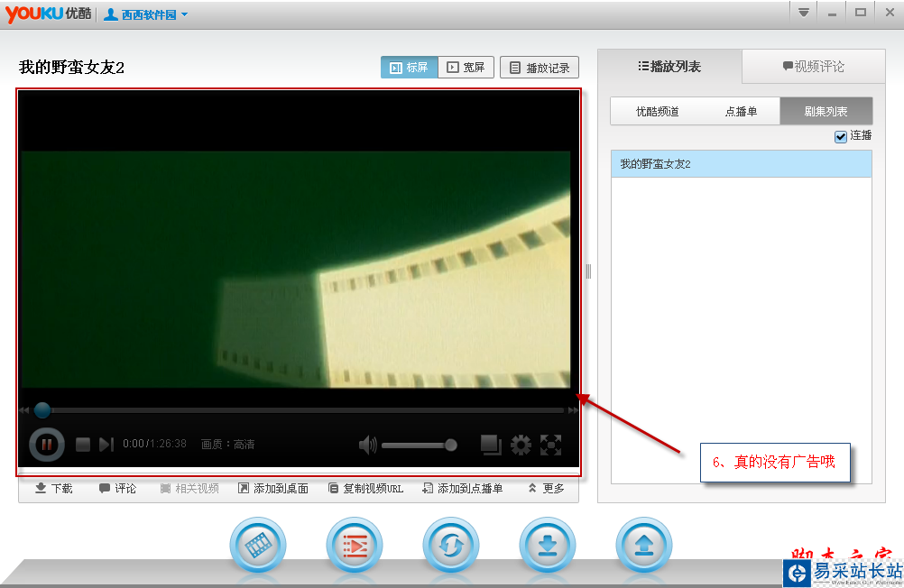
Task: Adjust the volume slider knob
Action: pyautogui.click(x=451, y=445)
